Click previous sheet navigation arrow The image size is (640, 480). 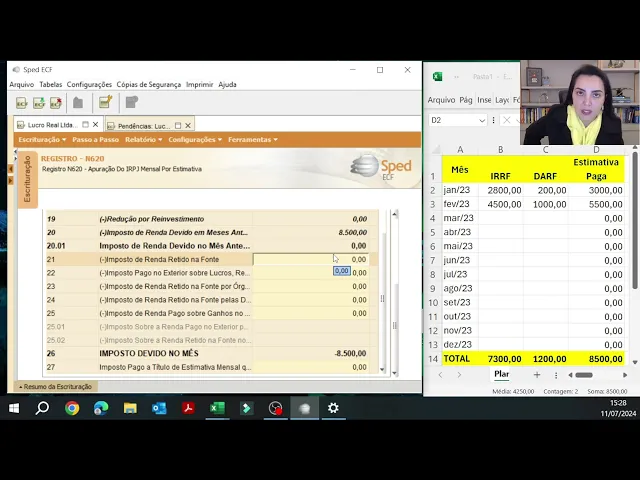[440, 375]
